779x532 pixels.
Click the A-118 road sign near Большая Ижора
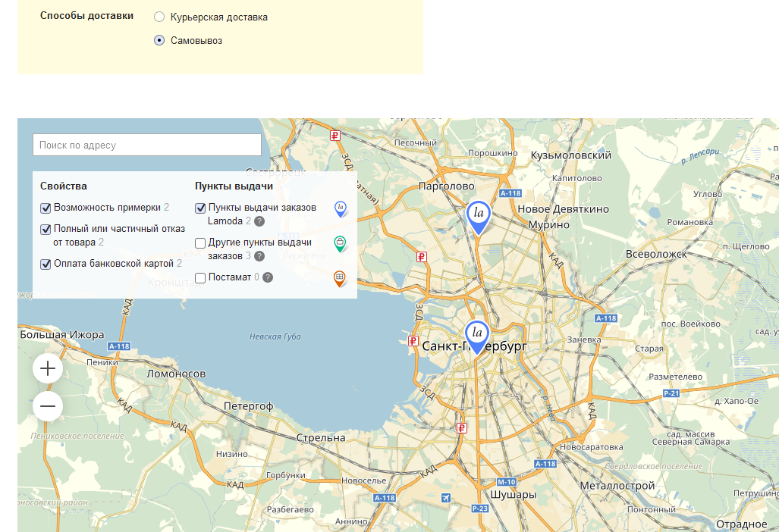click(119, 346)
